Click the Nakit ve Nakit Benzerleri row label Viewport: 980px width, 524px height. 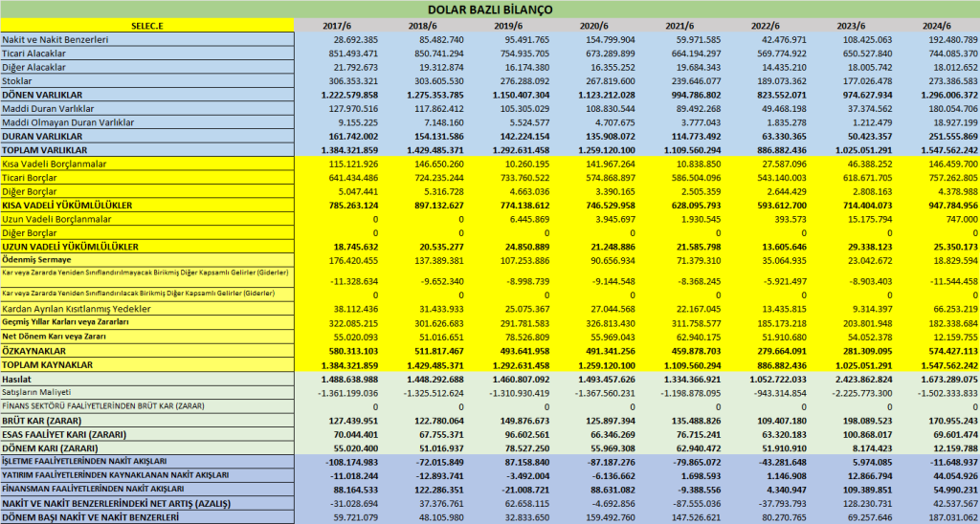[x=55, y=40]
